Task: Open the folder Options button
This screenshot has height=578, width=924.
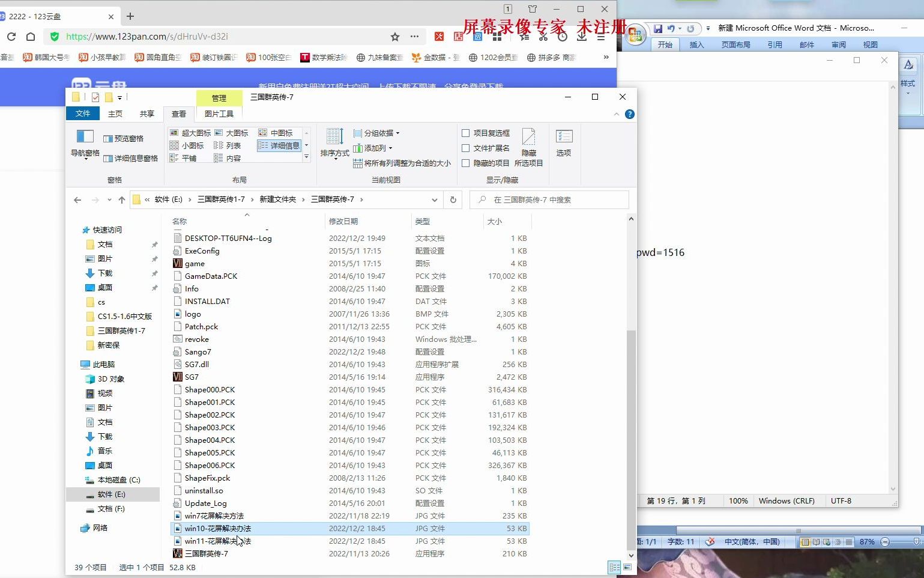Action: 564,143
